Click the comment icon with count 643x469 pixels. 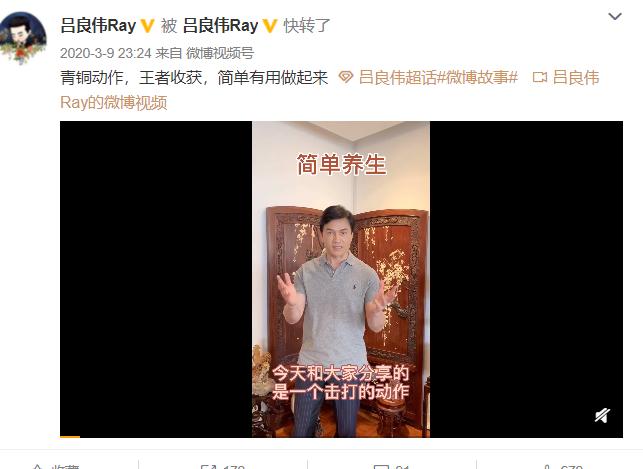coord(392,466)
